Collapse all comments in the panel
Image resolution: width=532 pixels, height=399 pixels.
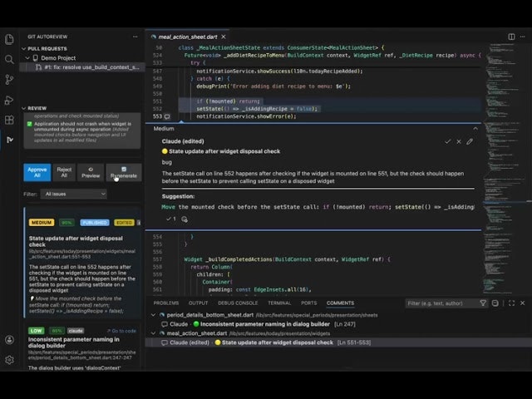pos(495,303)
